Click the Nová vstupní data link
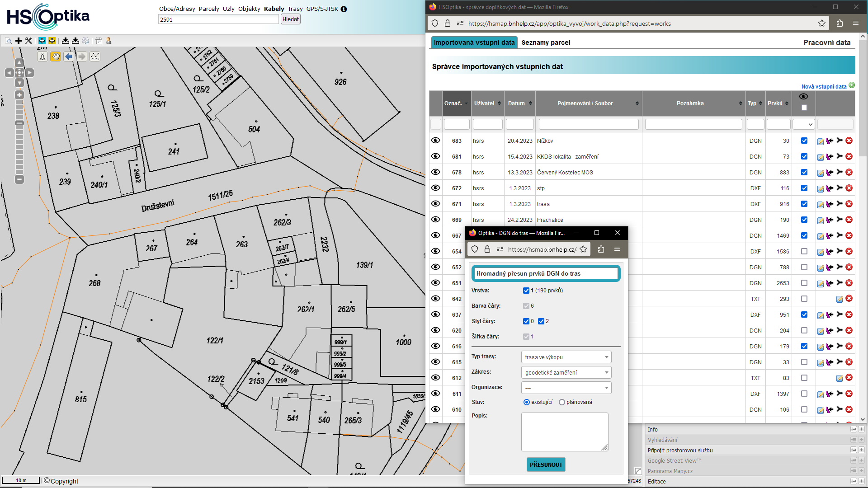 824,86
